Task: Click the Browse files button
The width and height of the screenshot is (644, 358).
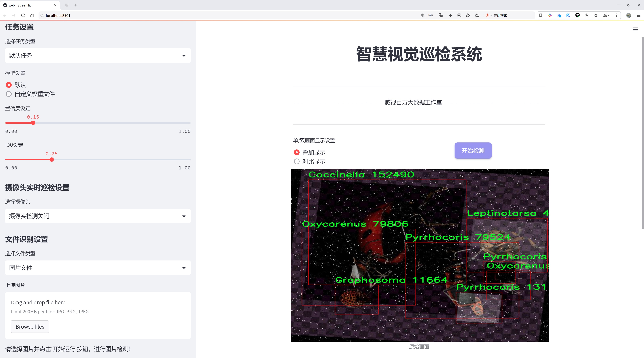Action: click(x=30, y=326)
